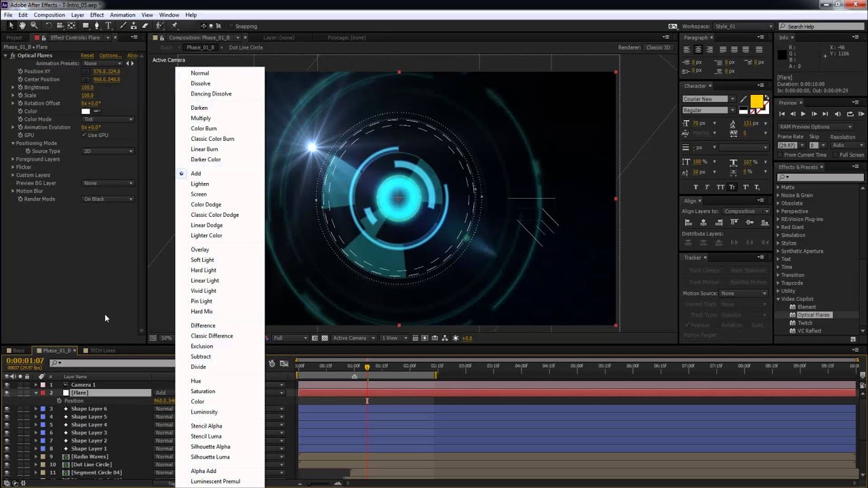
Task: Apply All Caps in Character panel
Action: click(x=721, y=187)
